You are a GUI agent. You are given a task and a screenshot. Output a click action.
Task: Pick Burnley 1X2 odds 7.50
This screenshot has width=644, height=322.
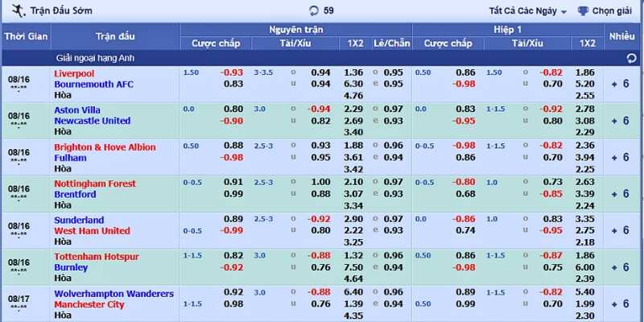pyautogui.click(x=353, y=267)
